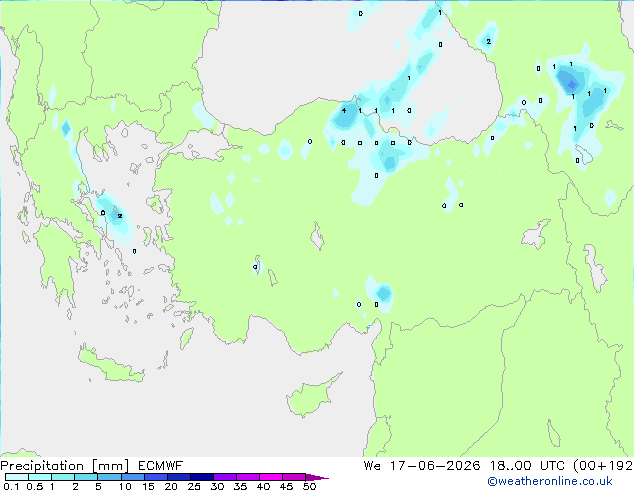634x490 pixels.
Task: Select the 1–2 mm legend swatch
Action: pyautogui.click(x=63, y=477)
